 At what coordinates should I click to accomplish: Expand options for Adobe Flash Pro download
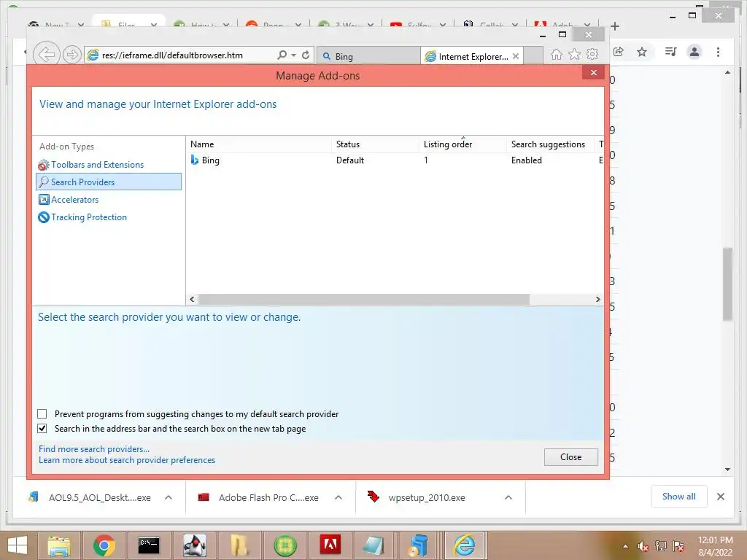pos(338,497)
